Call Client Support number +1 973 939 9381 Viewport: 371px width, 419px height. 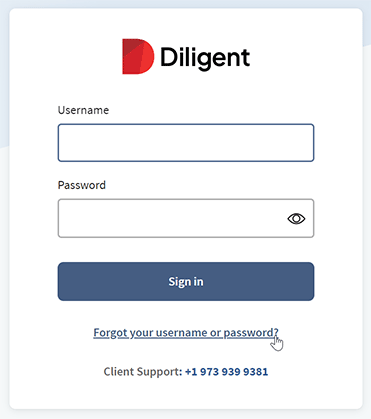coord(226,371)
